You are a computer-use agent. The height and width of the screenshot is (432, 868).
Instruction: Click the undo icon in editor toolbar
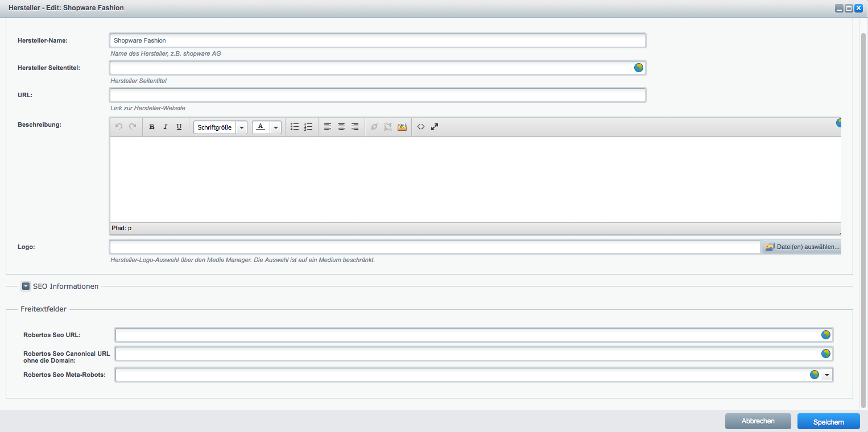click(x=119, y=127)
